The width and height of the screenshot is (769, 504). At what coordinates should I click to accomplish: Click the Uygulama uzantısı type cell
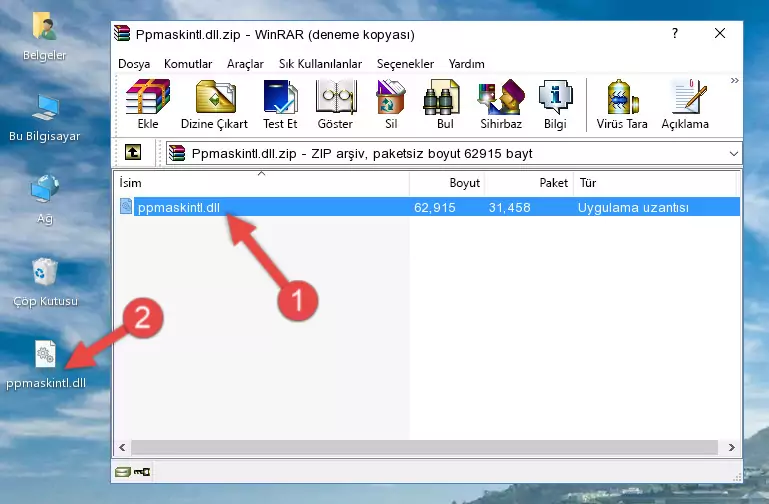coord(633,207)
